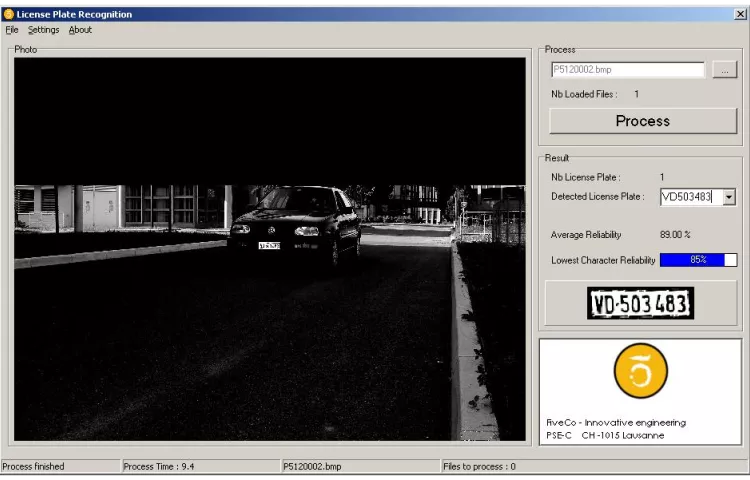
Task: Click the license plate on the car's bumper
Action: 269,245
